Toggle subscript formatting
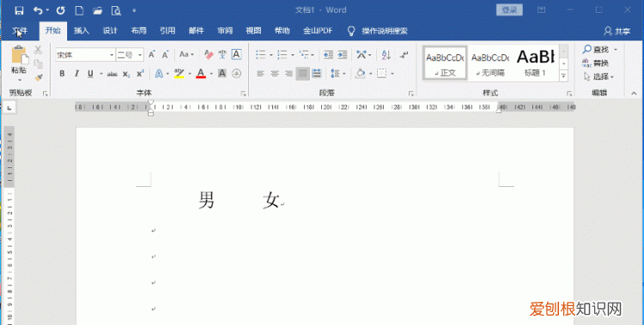The height and width of the screenshot is (325, 644). tap(126, 74)
